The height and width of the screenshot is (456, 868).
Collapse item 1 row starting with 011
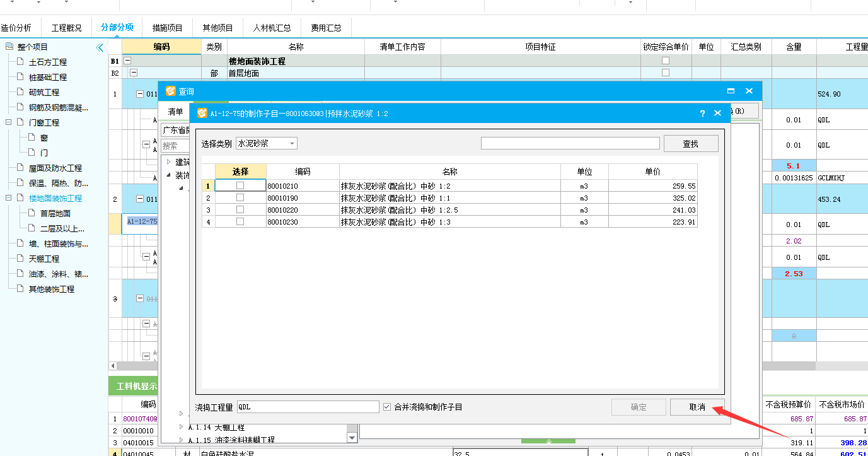pos(140,94)
